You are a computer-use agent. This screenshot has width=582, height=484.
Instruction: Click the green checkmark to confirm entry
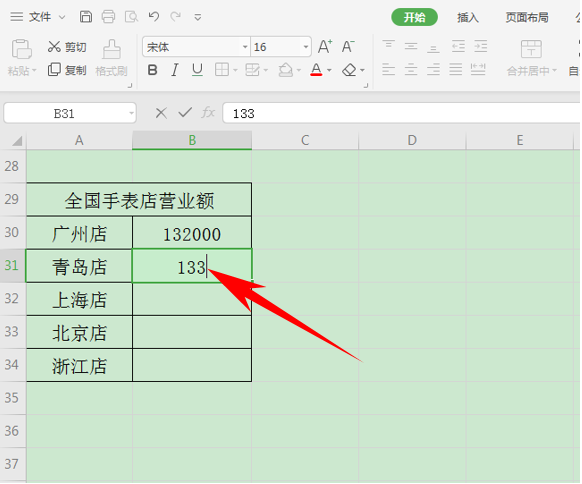point(185,113)
